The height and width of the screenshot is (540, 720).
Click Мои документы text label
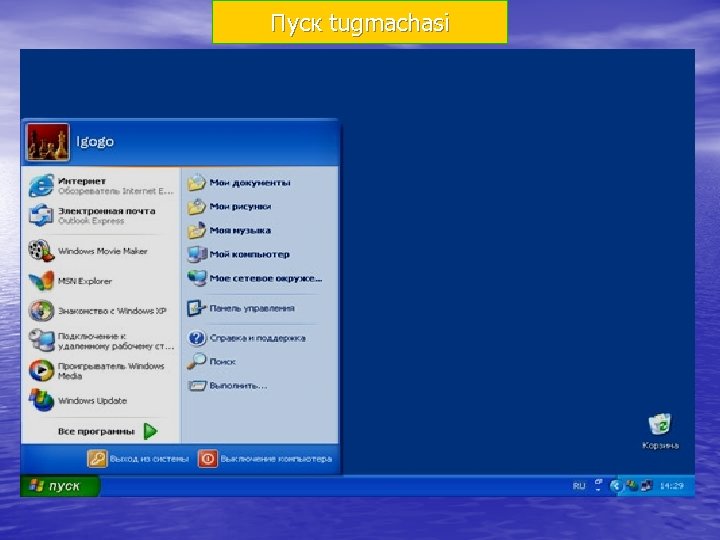[x=250, y=183]
